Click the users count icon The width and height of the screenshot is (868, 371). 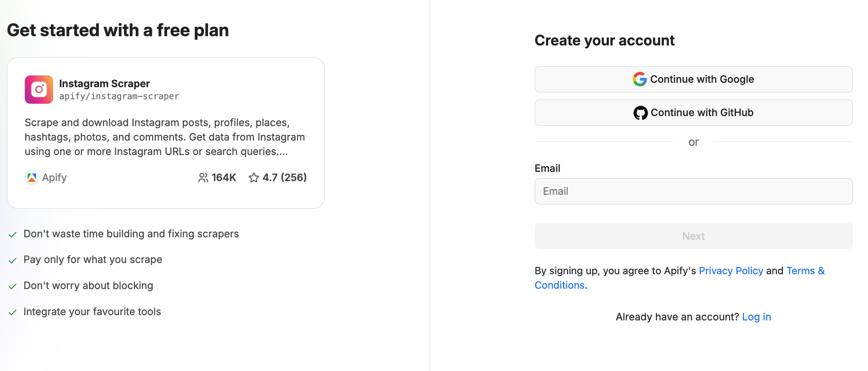coord(203,177)
